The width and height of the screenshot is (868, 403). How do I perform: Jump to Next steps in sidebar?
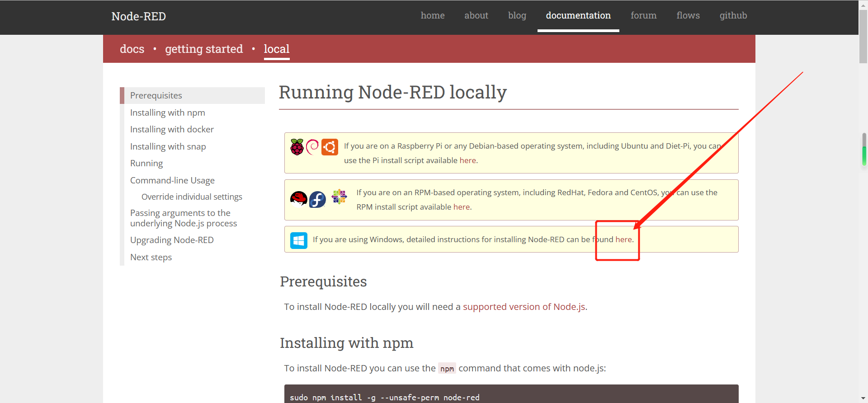151,257
